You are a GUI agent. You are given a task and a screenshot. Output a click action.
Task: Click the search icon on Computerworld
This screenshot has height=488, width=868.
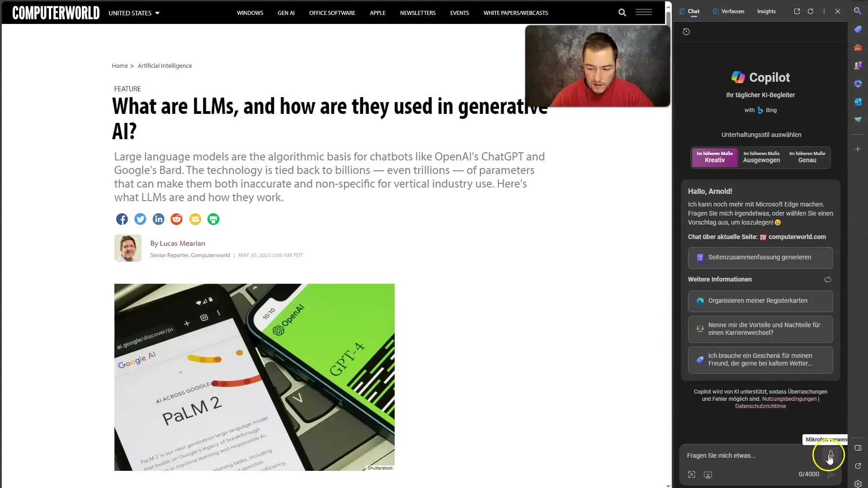click(x=622, y=13)
